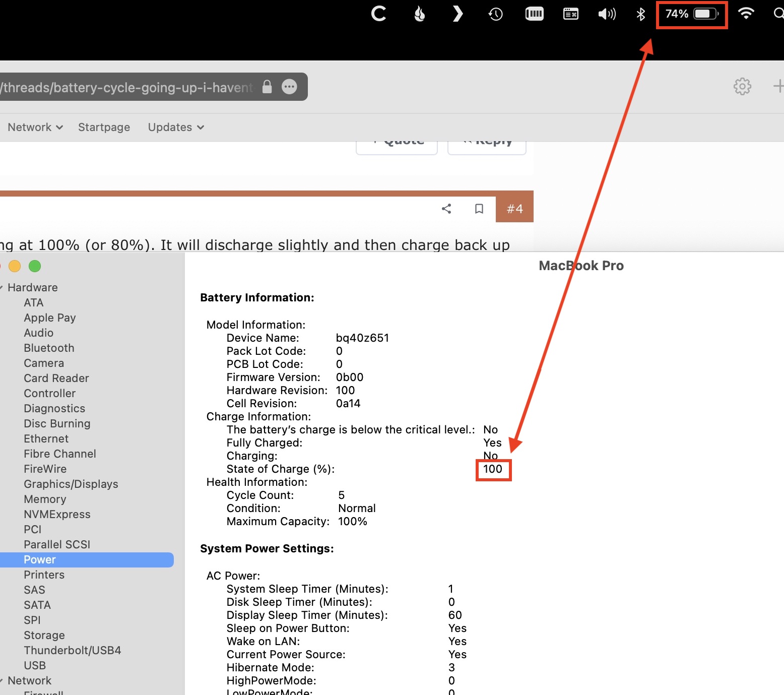Click the yellow minimize window button
Image resolution: width=784 pixels, height=695 pixels.
15,266
